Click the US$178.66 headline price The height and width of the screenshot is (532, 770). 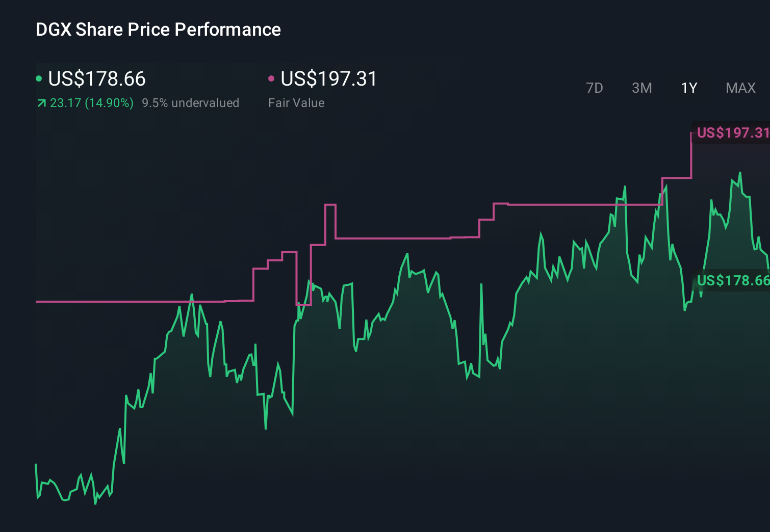click(x=96, y=79)
